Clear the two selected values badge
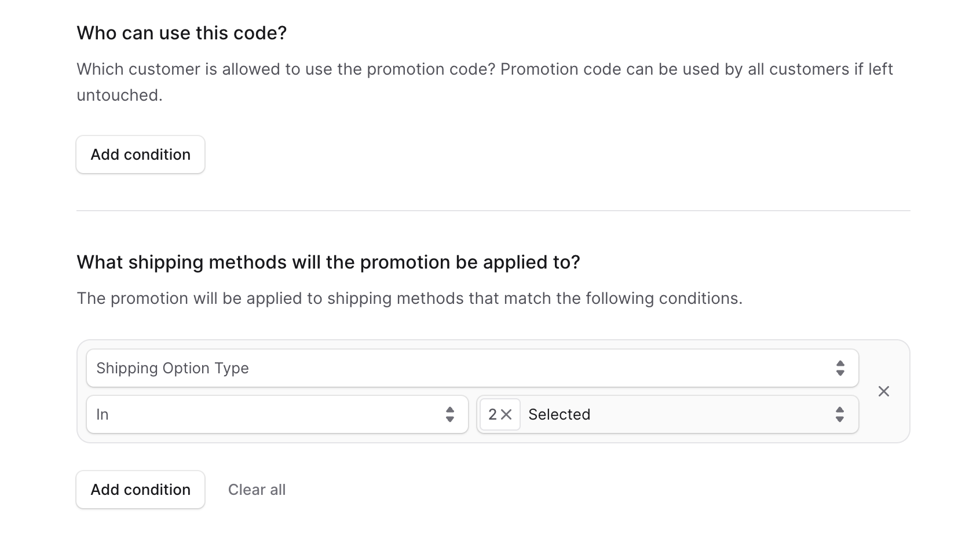The image size is (980, 551). [x=507, y=414]
